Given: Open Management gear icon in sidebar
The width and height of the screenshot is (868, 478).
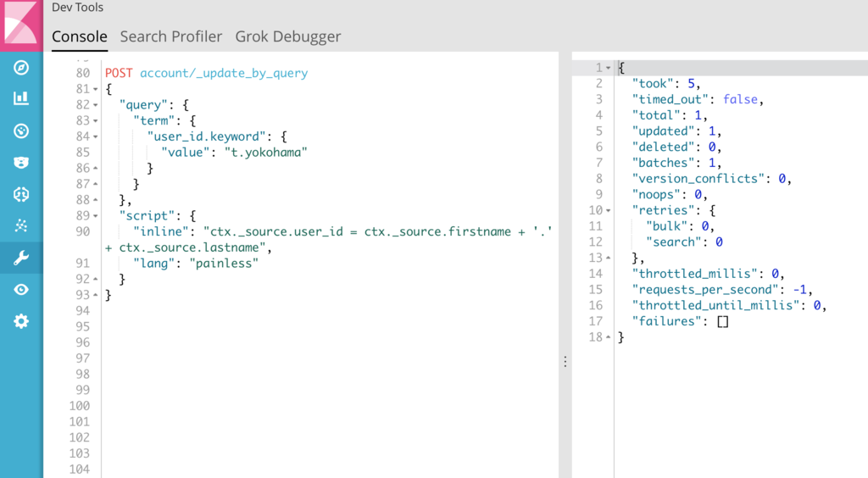Looking at the screenshot, I should [x=21, y=321].
